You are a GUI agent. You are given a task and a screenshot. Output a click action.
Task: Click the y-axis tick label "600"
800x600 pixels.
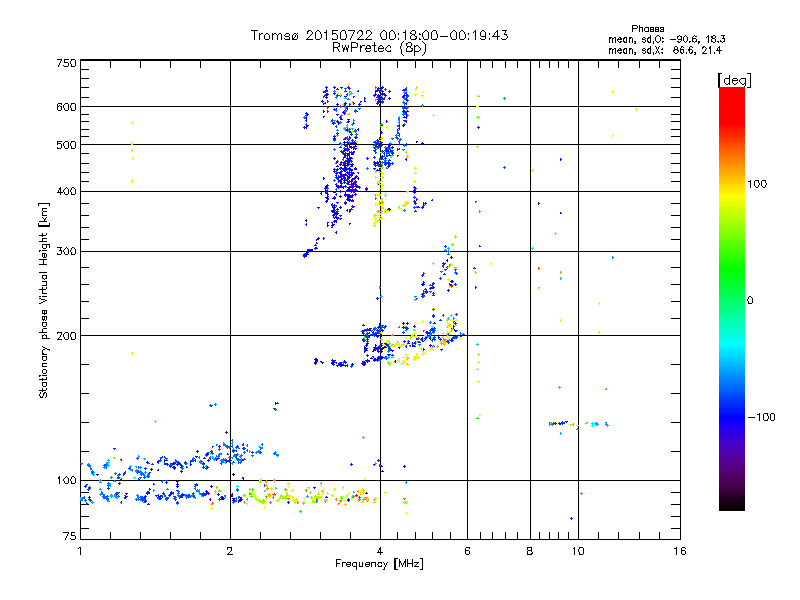point(66,107)
